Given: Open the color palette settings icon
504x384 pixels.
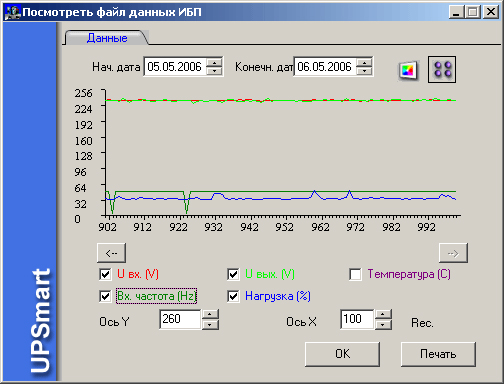Looking at the screenshot, I should click(x=408, y=70).
